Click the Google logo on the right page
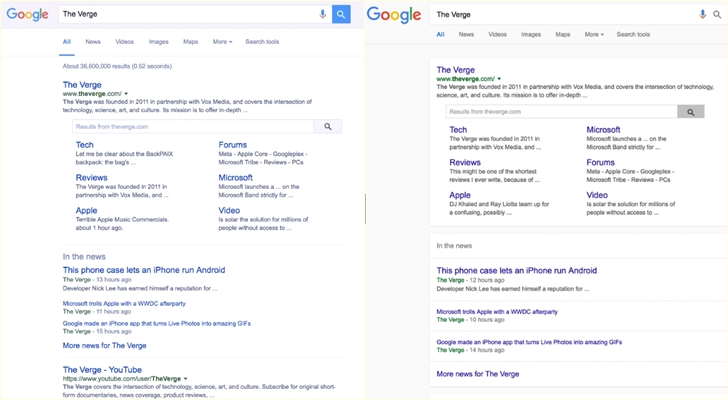Image resolution: width=728 pixels, height=400 pixels. tap(394, 15)
